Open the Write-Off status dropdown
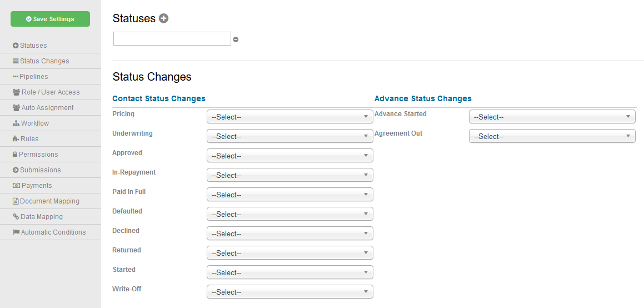Viewport: 644px width, 308px height. click(290, 291)
